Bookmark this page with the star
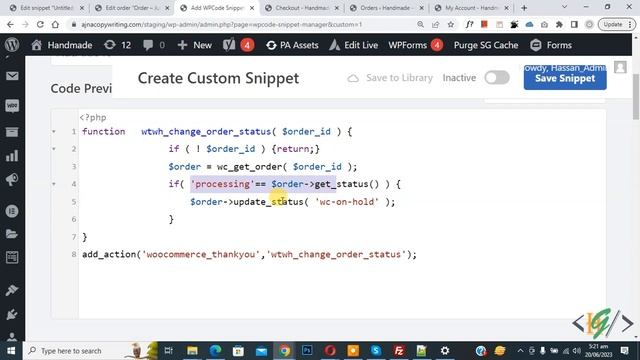This screenshot has height=360, width=640. (451, 24)
